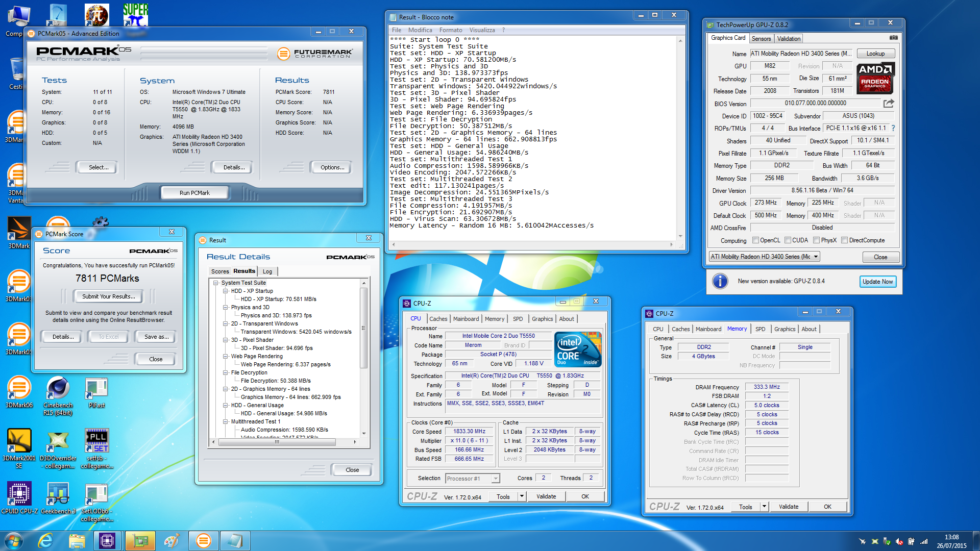The height and width of the screenshot is (551, 980).
Task: Collapse the HDD - XP Startup node
Action: (226, 291)
